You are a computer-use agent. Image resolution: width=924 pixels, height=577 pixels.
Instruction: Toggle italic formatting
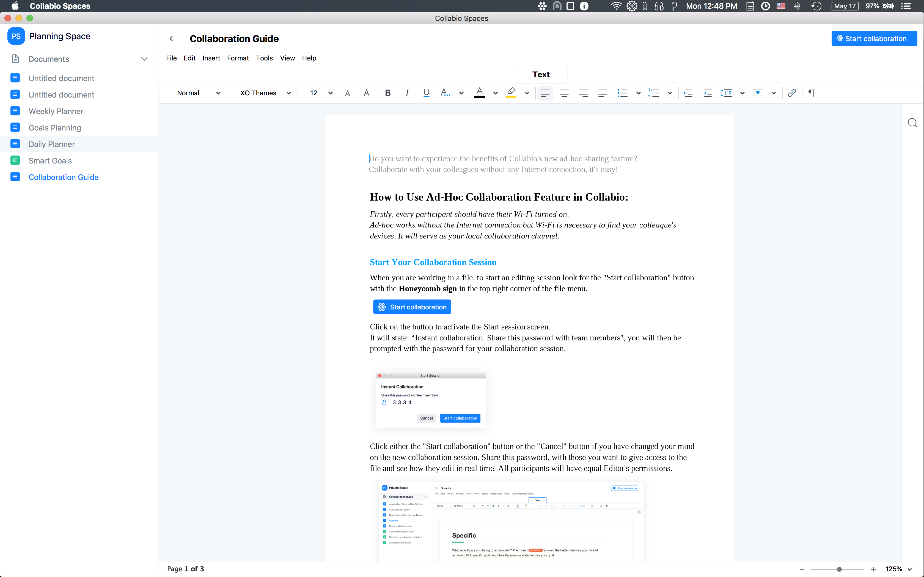click(x=407, y=93)
